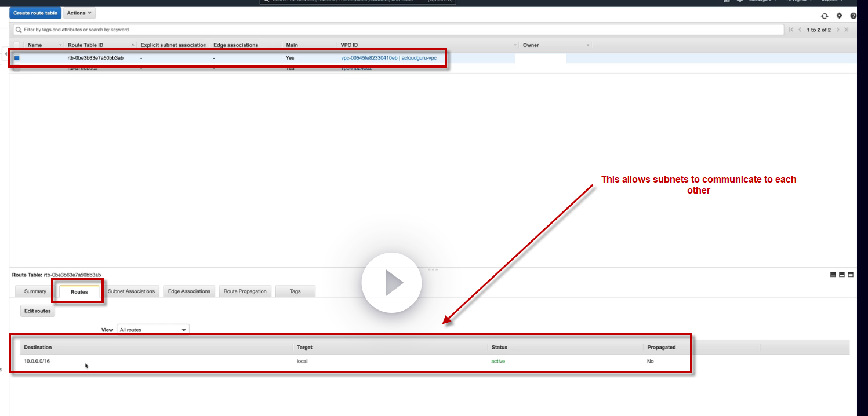Click the Target column header in routes
This screenshot has width=868, height=416.
click(x=305, y=348)
